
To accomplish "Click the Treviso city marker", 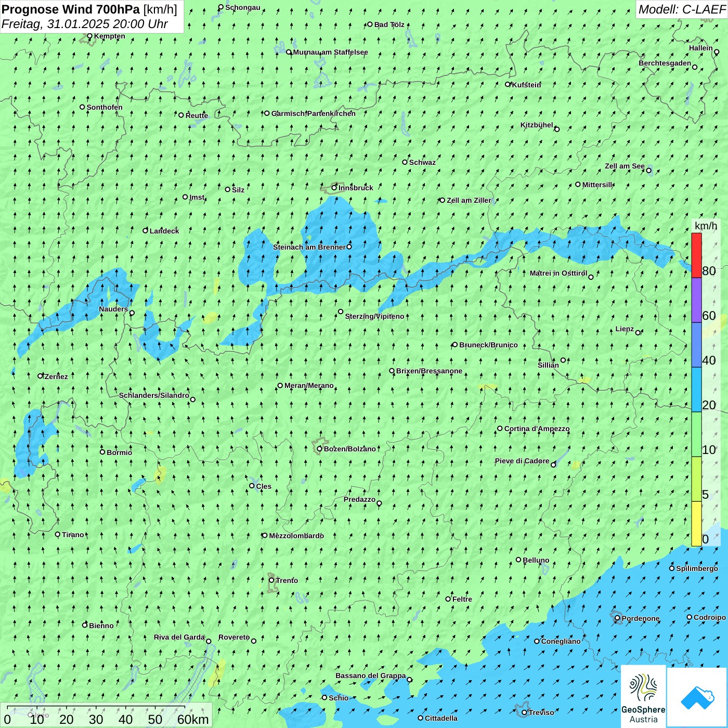I will click(x=524, y=712).
